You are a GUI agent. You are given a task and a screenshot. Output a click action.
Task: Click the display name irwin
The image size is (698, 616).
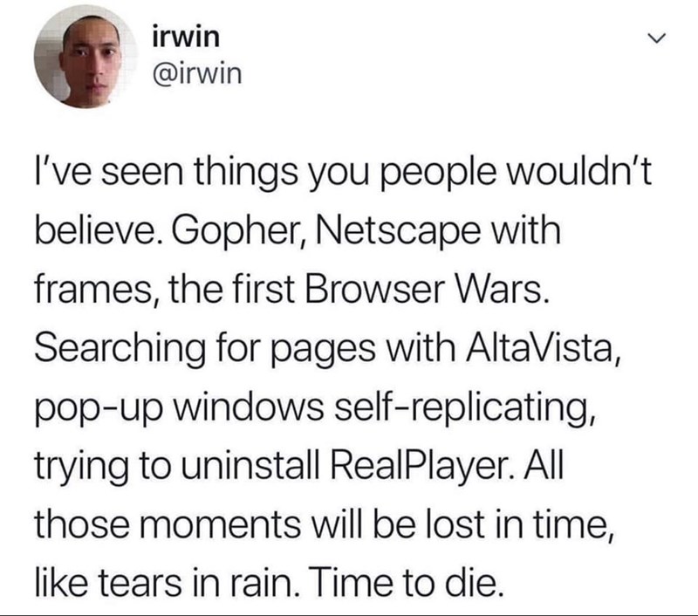(186, 38)
